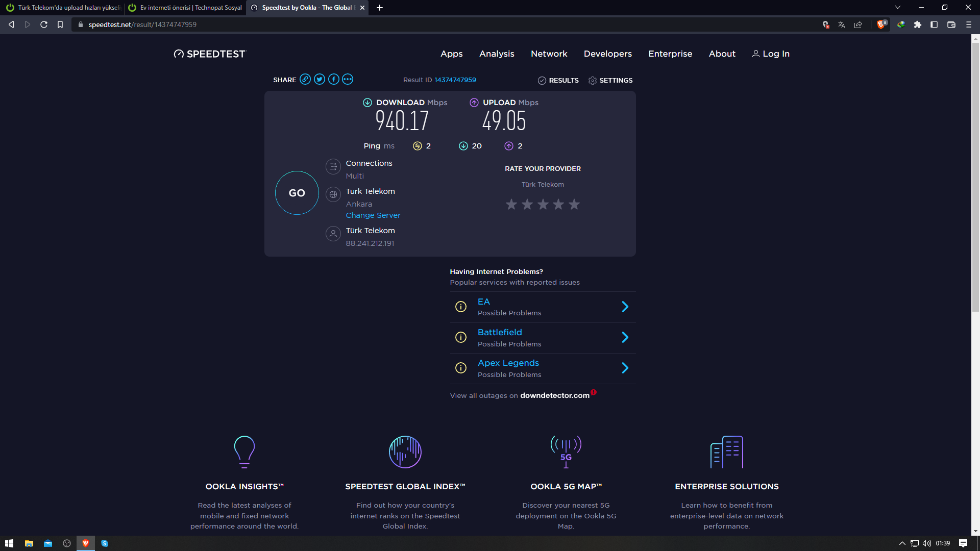Screen dimensions: 980x551
Task: Click the page vertical scrollbar
Action: point(975,179)
